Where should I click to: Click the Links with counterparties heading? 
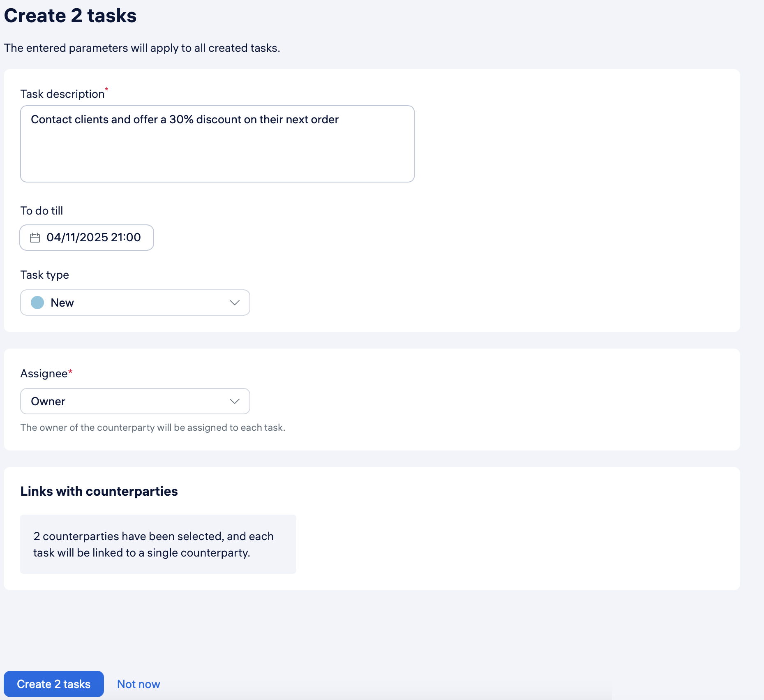click(99, 491)
